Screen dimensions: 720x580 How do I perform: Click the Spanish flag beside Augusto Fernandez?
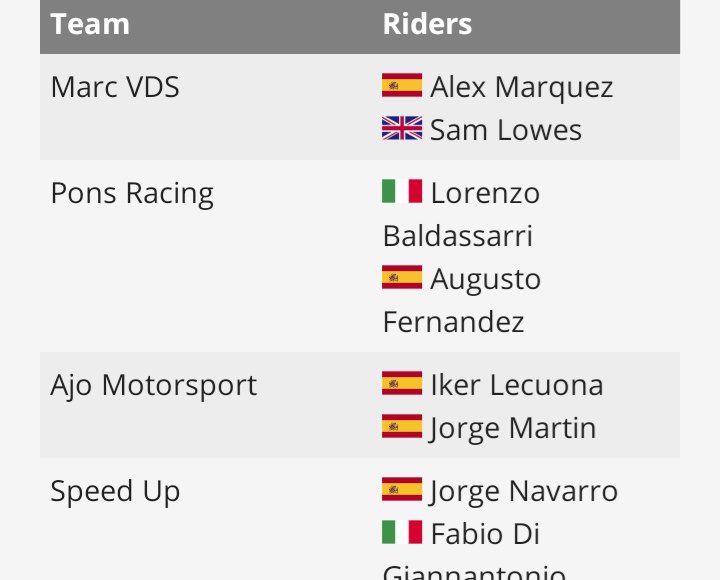click(401, 277)
